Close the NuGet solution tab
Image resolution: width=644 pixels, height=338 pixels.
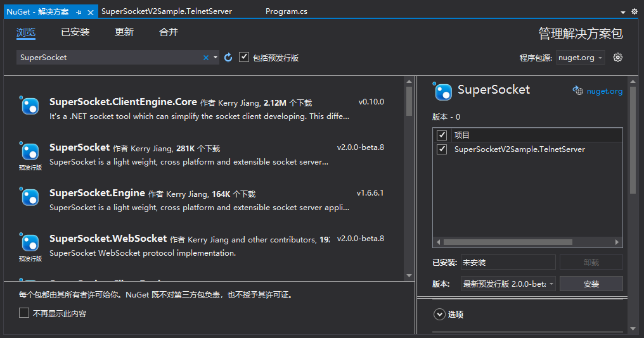pyautogui.click(x=91, y=12)
